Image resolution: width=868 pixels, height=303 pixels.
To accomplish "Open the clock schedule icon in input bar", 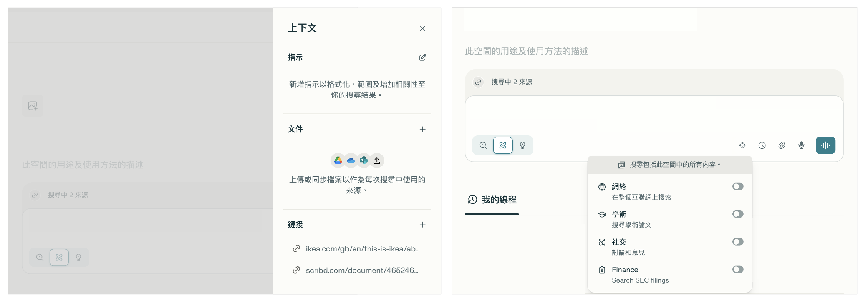I will pyautogui.click(x=762, y=145).
